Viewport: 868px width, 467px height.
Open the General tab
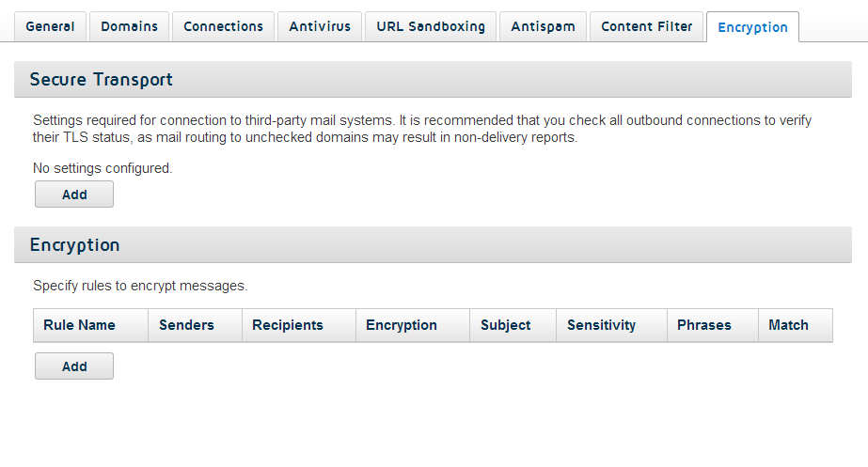(50, 26)
